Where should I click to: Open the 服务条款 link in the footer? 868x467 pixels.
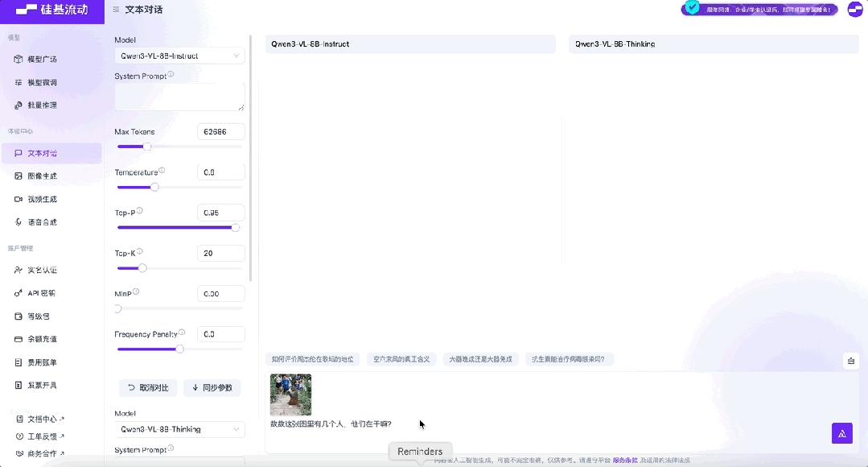pyautogui.click(x=625, y=461)
